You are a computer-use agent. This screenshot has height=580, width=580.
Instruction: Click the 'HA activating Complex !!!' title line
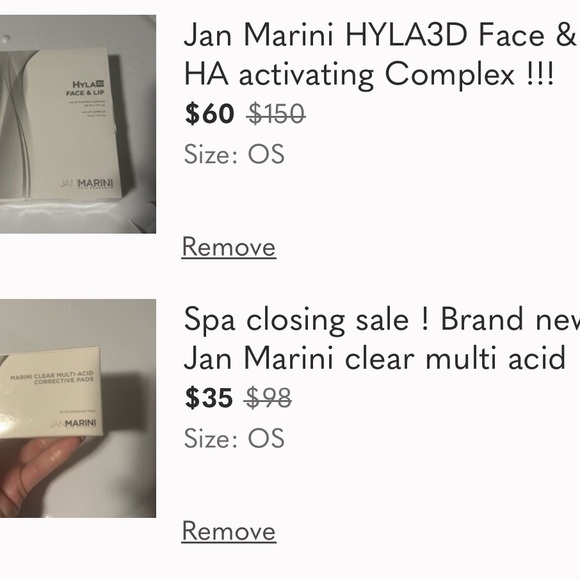click(x=369, y=74)
